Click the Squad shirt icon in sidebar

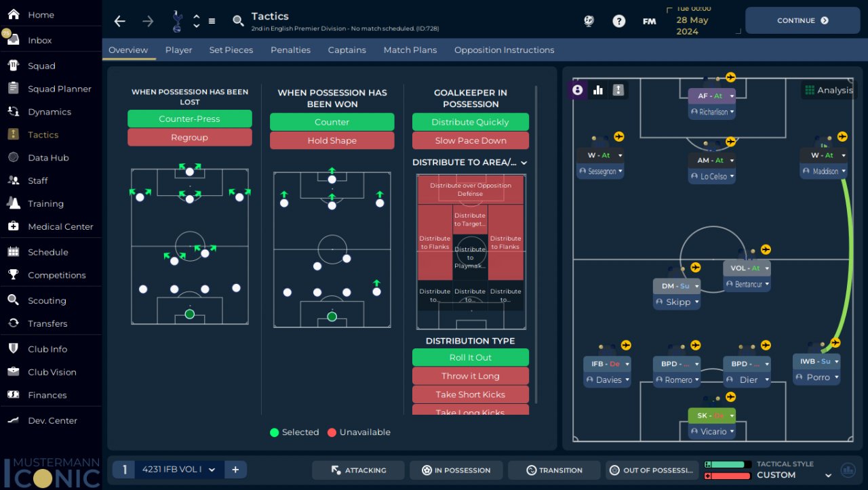tap(13, 66)
